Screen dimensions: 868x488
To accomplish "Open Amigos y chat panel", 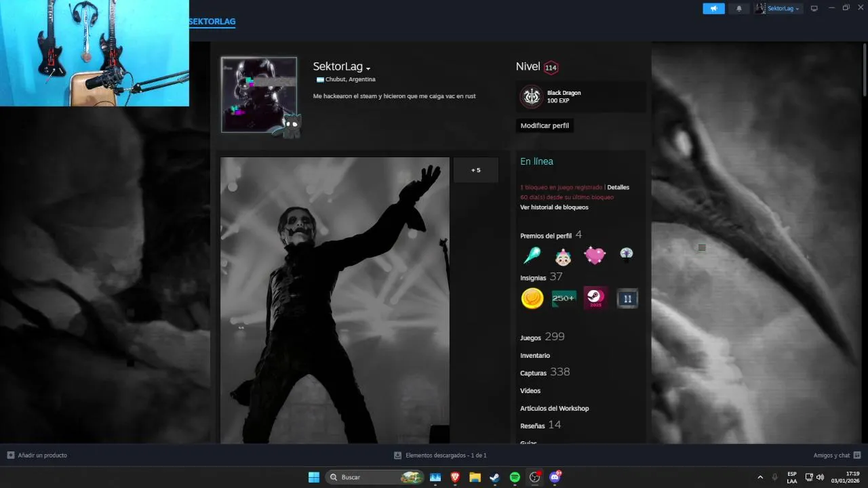I will pos(837,455).
